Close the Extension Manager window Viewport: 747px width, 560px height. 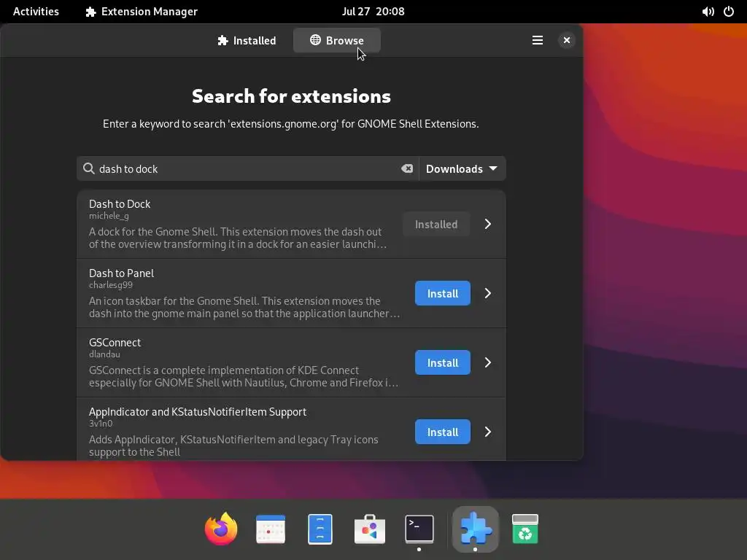566,41
